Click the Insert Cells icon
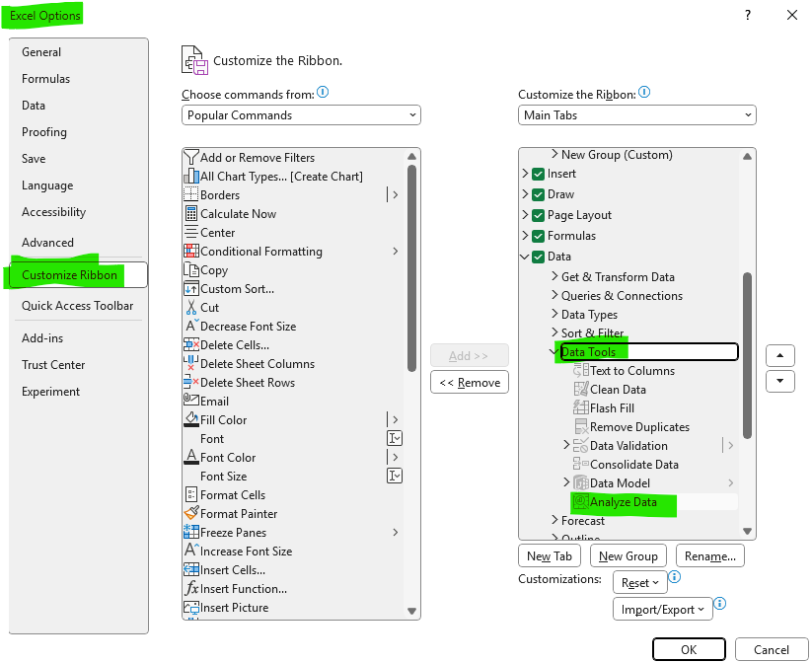This screenshot has width=812, height=663. point(191,570)
